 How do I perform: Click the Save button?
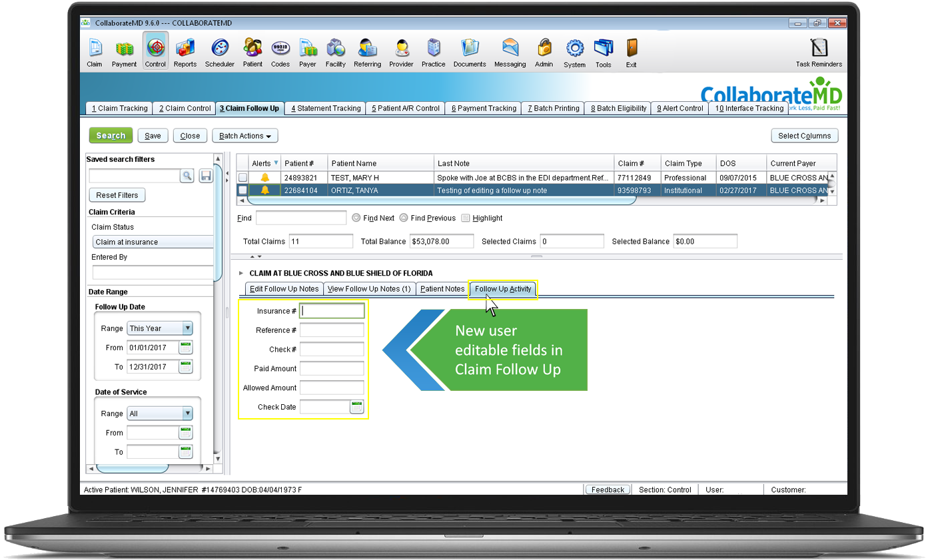[x=153, y=136]
